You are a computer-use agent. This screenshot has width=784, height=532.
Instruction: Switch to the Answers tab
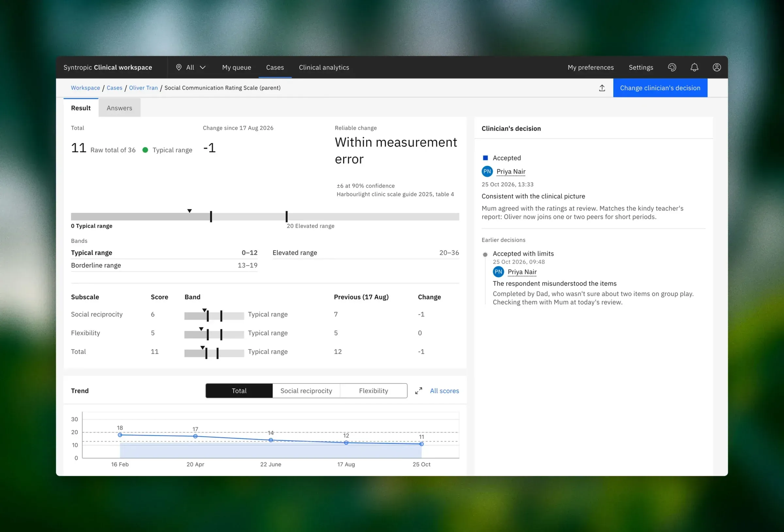[120, 108]
